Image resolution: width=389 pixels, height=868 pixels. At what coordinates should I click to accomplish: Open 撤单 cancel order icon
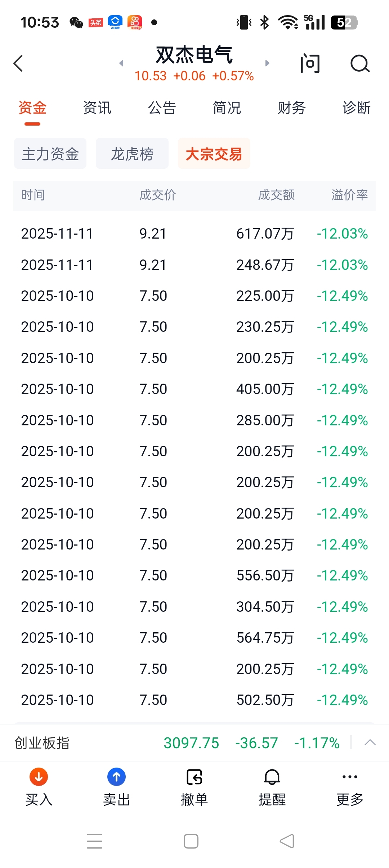pyautogui.click(x=194, y=777)
